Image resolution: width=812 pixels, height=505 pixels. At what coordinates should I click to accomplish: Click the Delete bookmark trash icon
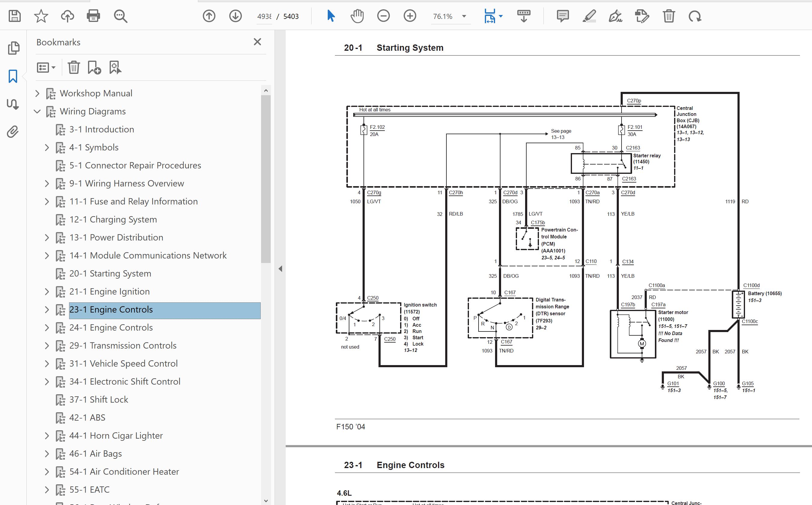point(74,68)
